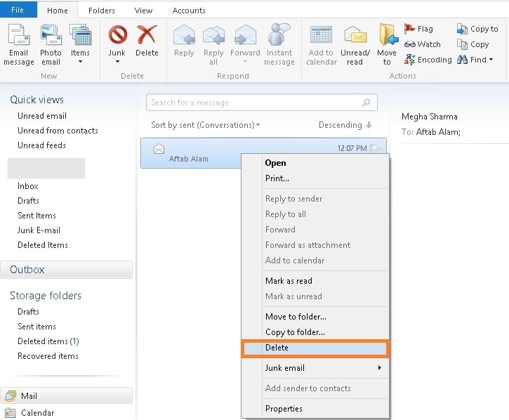The image size is (509, 420).
Task: Open Unread feeds quick view
Action: point(41,145)
